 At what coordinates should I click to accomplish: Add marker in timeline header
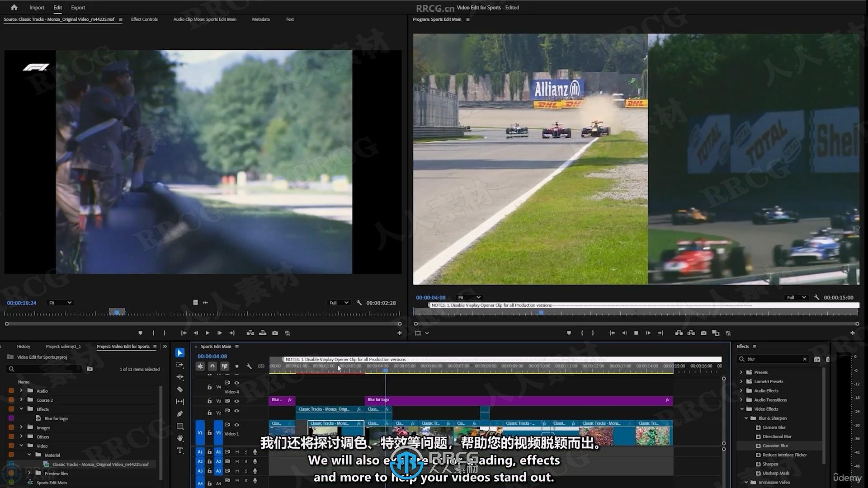[x=237, y=366]
